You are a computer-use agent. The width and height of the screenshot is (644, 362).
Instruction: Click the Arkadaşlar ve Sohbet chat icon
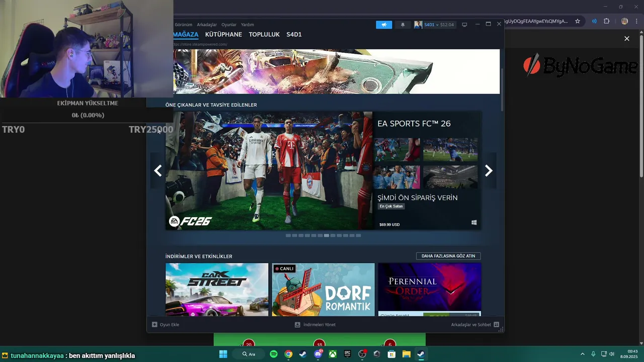click(x=496, y=325)
